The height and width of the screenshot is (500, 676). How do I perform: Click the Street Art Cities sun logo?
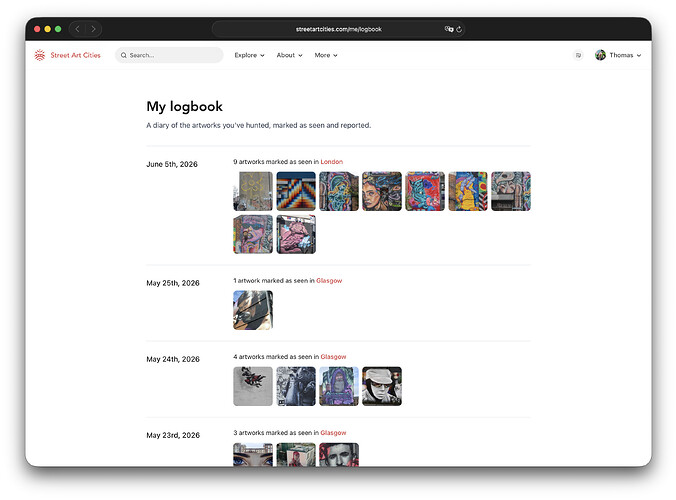tap(40, 55)
